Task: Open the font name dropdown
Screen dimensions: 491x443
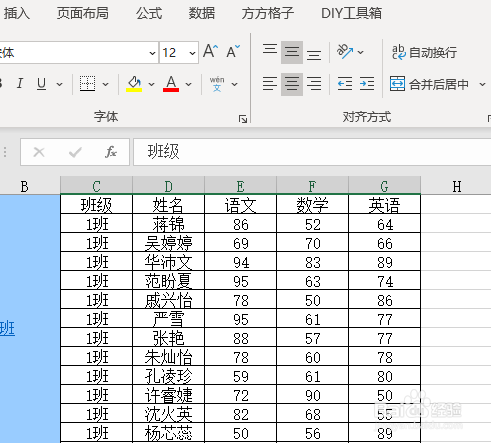Action: [x=152, y=53]
